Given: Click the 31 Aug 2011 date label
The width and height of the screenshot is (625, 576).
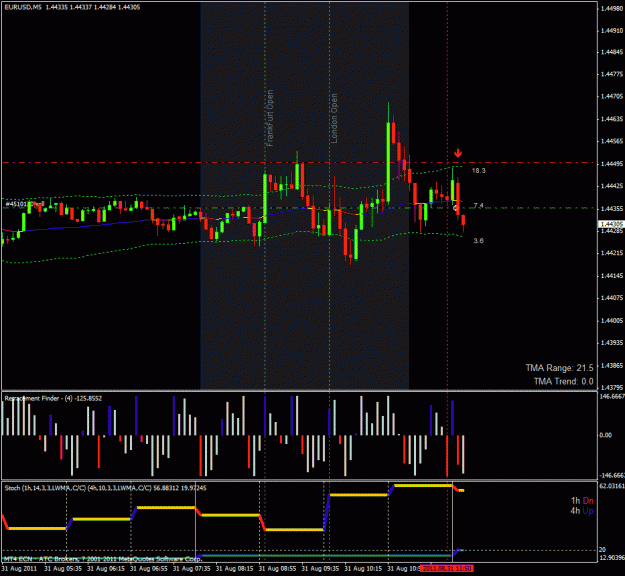Looking at the screenshot, I should 20,569.
